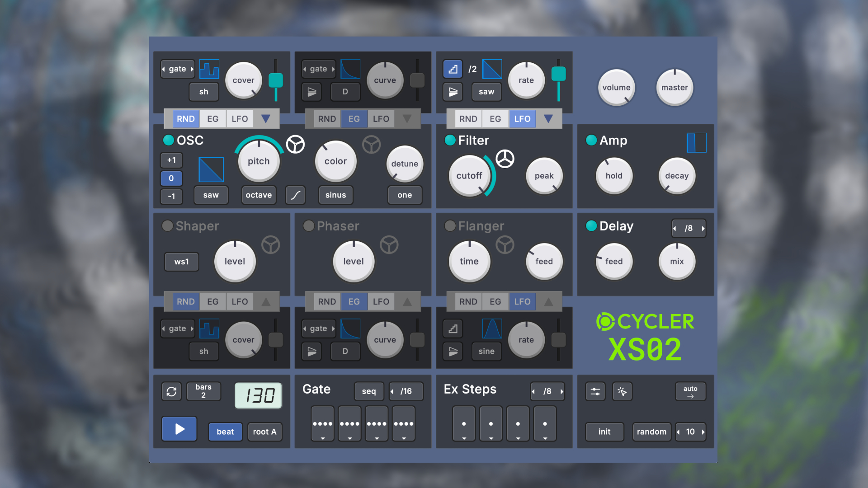This screenshot has height=488, width=868.
Task: Click the pitch glide curve icon
Action: 295,195
